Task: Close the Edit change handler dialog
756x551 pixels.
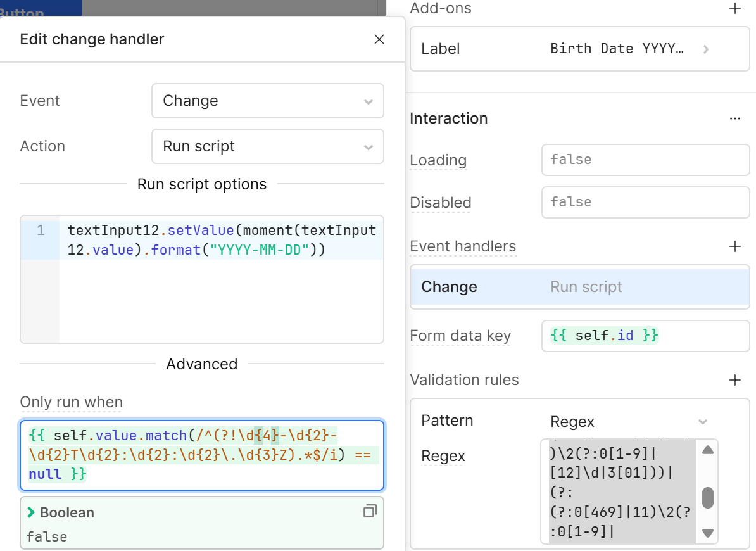Action: (379, 39)
